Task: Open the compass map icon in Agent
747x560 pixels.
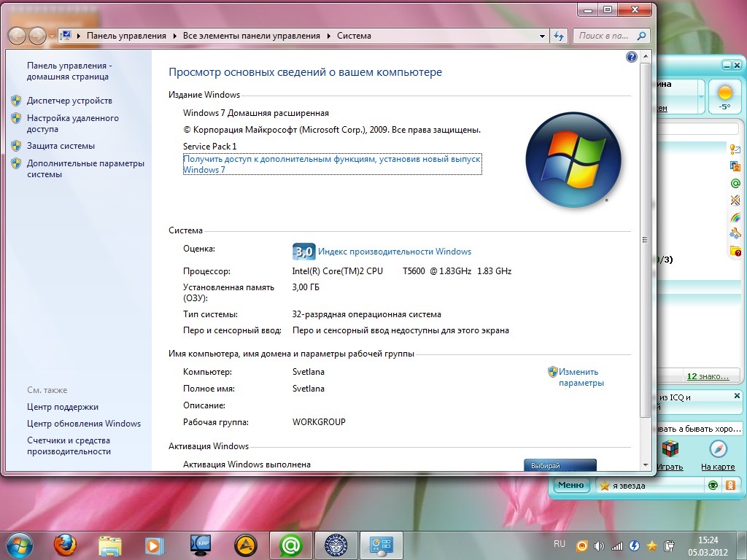Action: 718,448
